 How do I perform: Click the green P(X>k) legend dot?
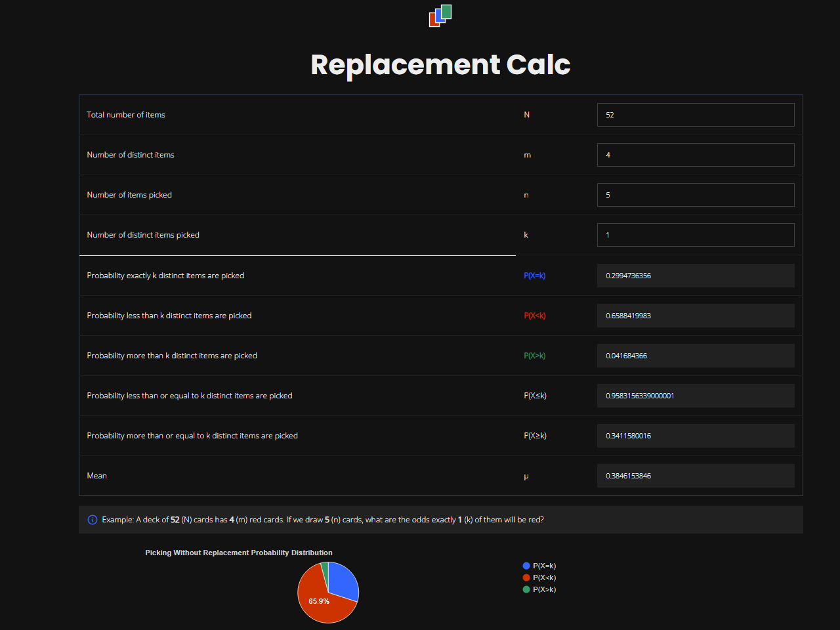coord(526,589)
